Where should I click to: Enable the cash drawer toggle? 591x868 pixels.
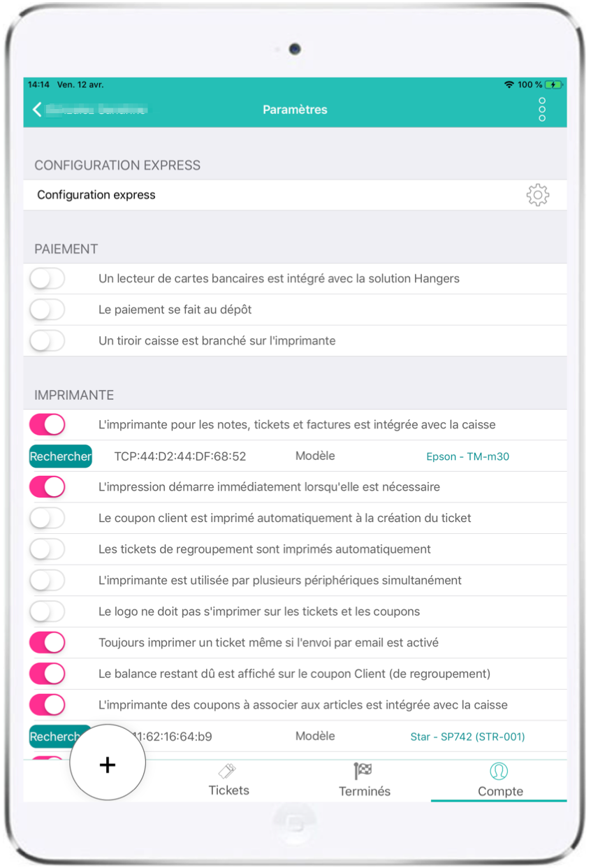pos(47,341)
